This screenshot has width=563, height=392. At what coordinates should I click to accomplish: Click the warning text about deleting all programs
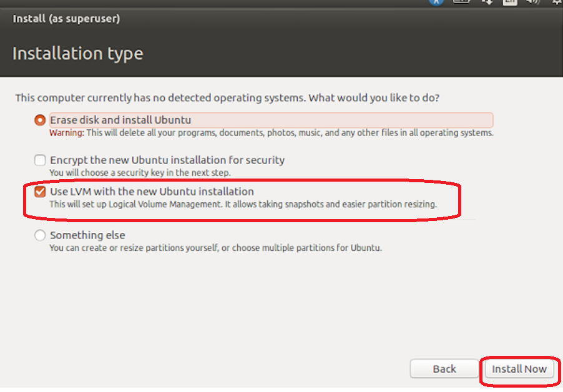pos(271,133)
